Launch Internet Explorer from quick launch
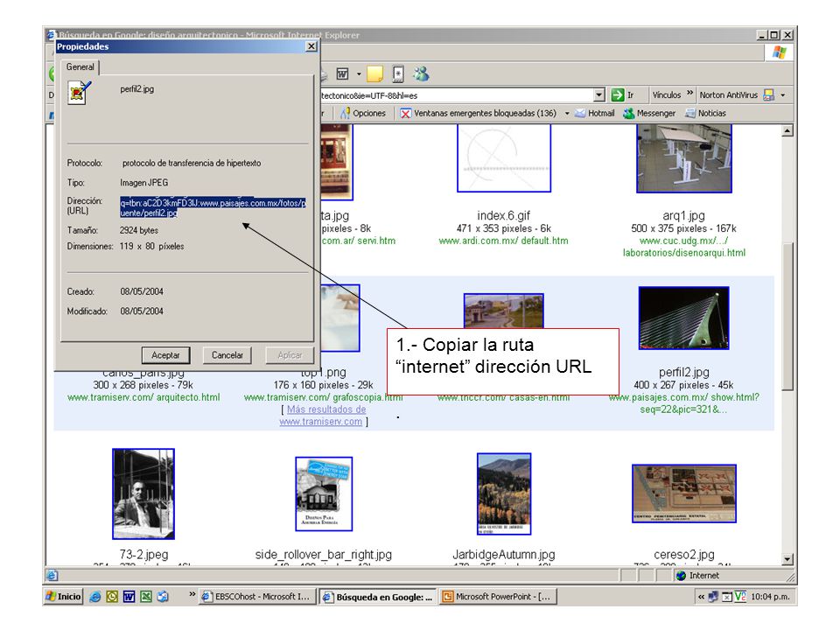 pyautogui.click(x=94, y=596)
